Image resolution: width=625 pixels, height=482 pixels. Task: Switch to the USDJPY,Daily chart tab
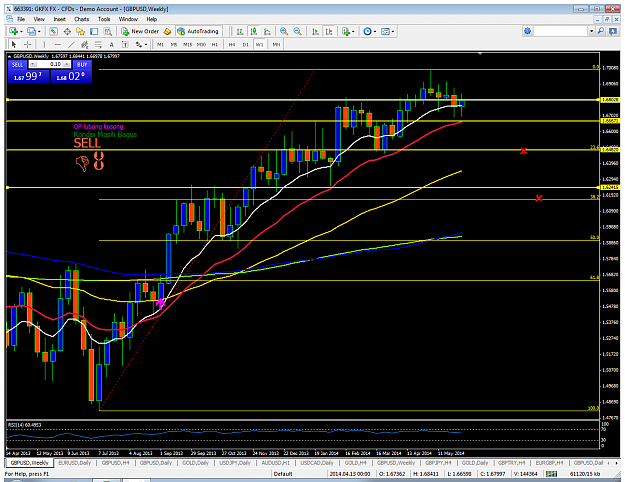[x=235, y=463]
